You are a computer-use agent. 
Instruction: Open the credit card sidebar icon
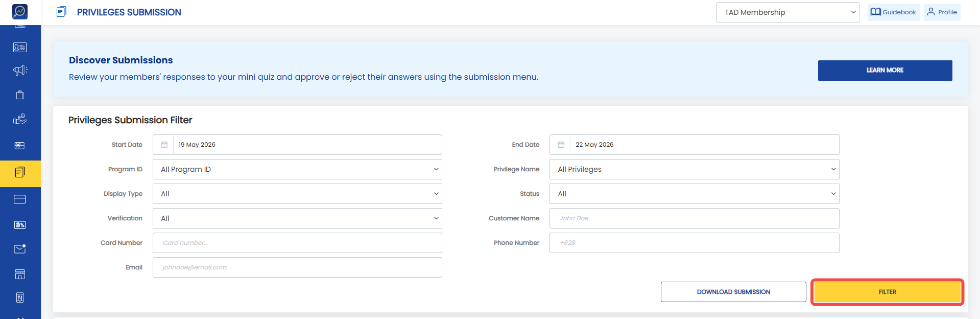(20, 199)
